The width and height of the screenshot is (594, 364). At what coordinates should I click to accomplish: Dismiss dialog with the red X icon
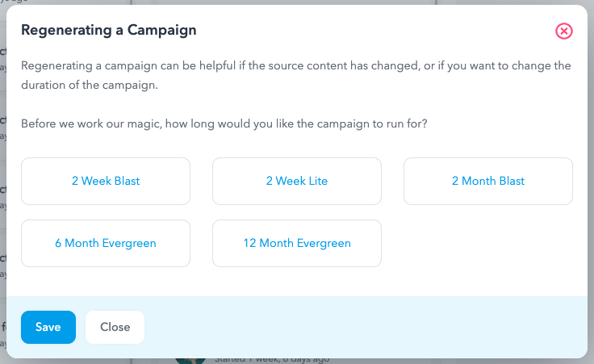[x=563, y=31]
